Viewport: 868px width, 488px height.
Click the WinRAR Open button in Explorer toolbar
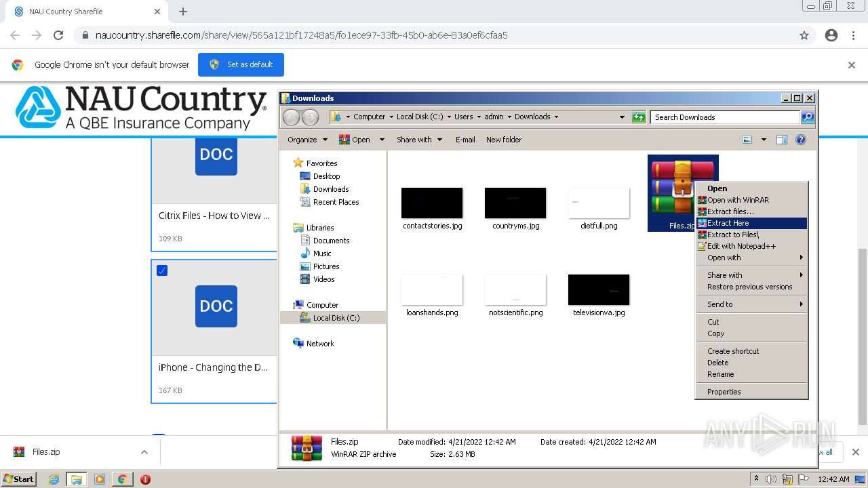(355, 140)
